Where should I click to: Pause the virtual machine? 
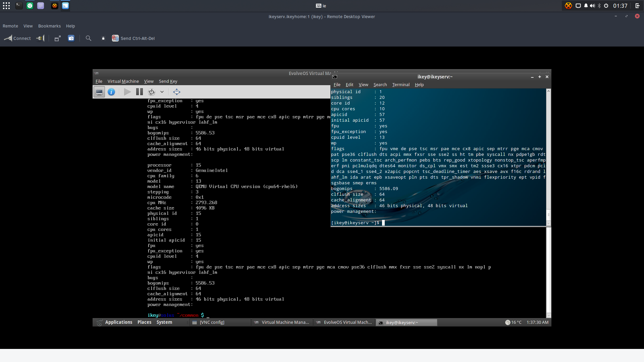click(x=140, y=92)
